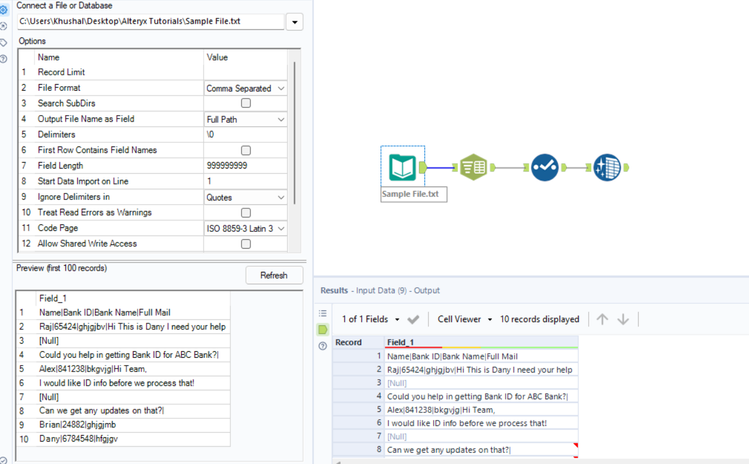749x464 pixels.
Task: Click the file path input field
Action: pos(151,22)
